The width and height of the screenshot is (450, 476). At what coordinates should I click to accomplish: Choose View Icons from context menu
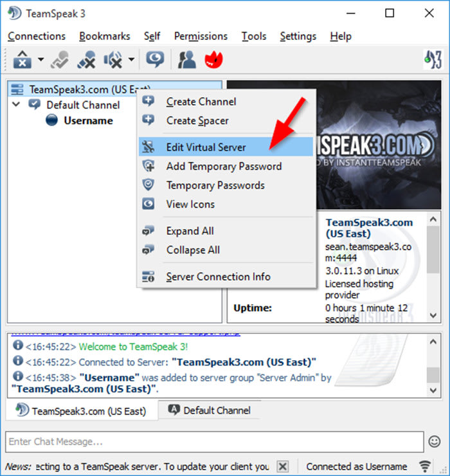[226, 204]
